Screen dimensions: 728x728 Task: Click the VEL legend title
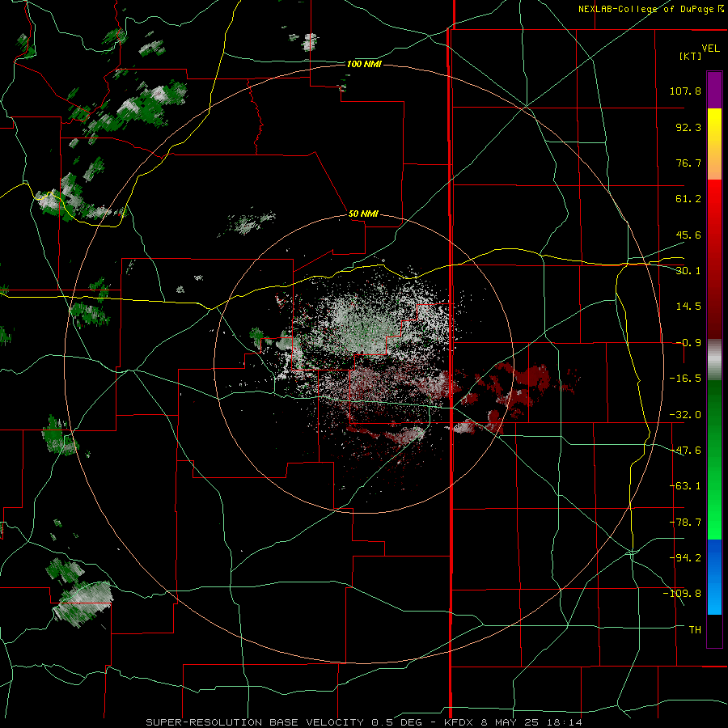[711, 48]
